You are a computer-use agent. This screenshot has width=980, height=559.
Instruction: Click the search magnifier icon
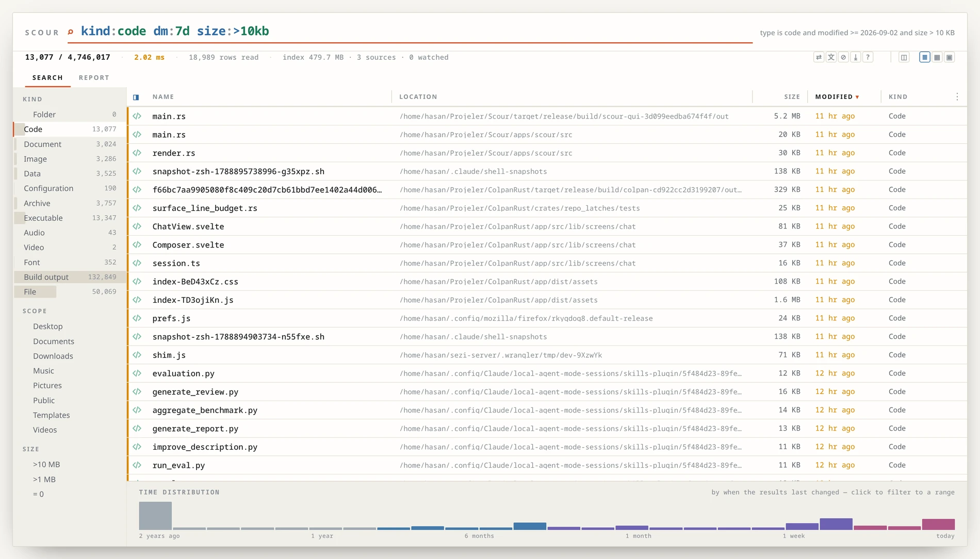pos(71,32)
